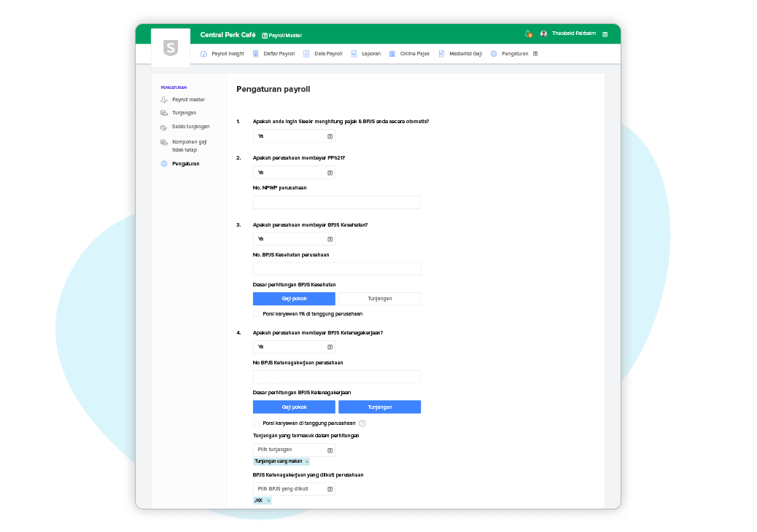The image size is (757, 532).
Task: Open the notification bell
Action: pyautogui.click(x=529, y=34)
